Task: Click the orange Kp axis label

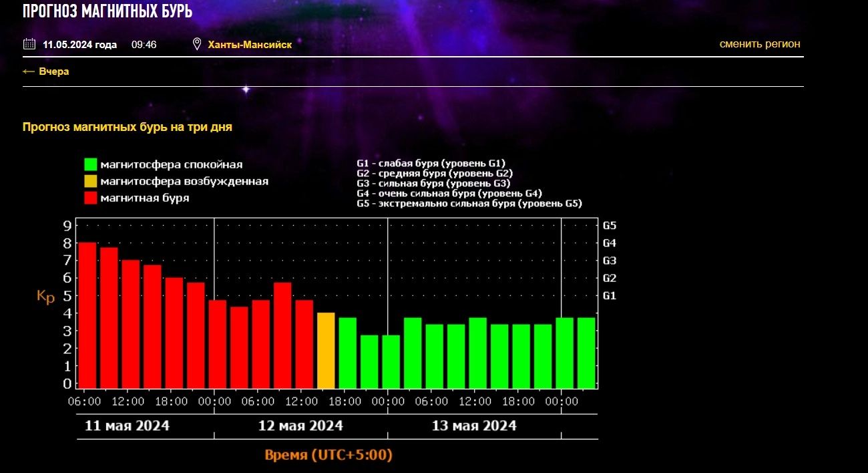Action: [45, 297]
